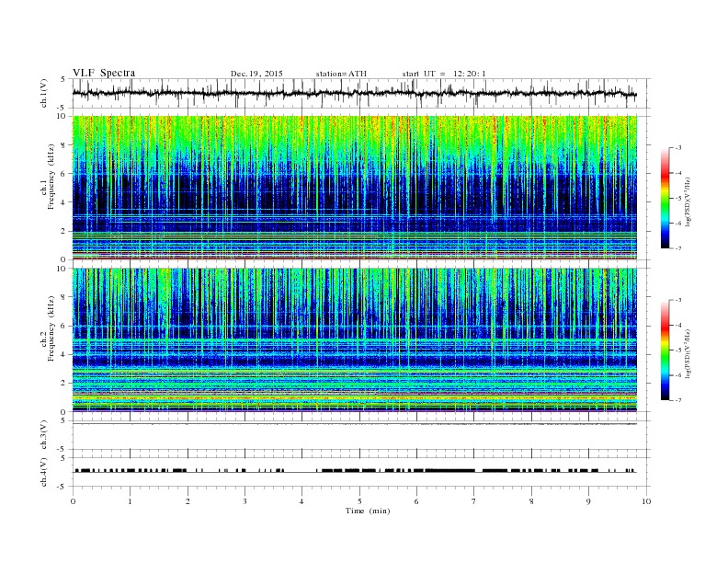
Task: Click the "Time (min)" x-axis label
Action: pos(368,511)
